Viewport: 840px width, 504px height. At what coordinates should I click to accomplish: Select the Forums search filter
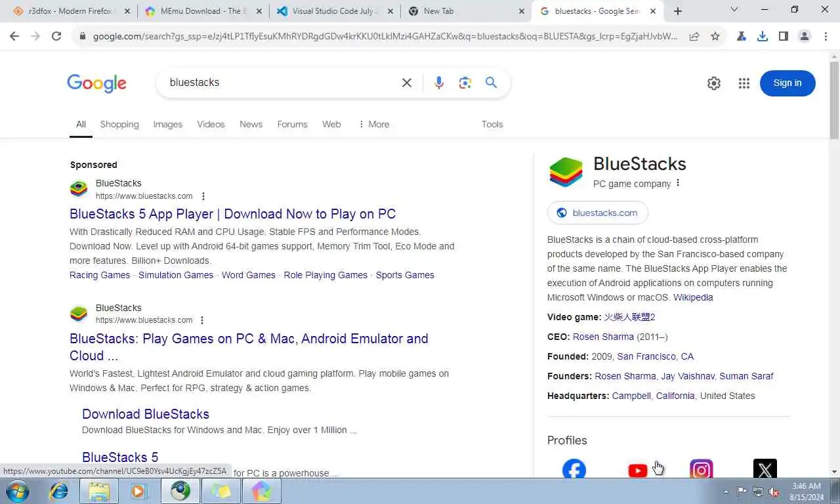(292, 124)
